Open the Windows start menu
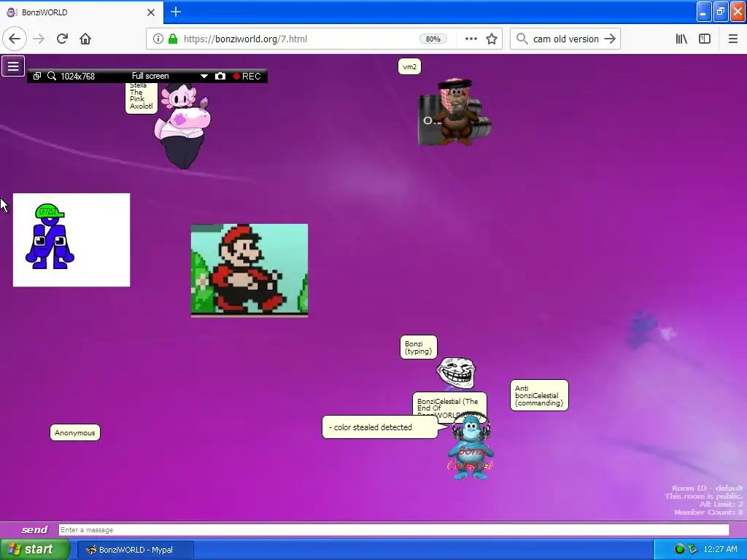The width and height of the screenshot is (747, 560). (x=34, y=549)
